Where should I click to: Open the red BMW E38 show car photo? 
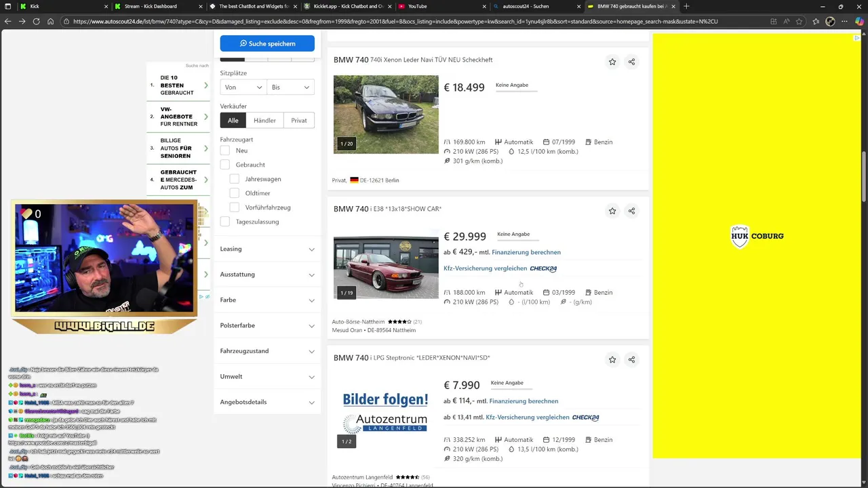click(x=386, y=268)
